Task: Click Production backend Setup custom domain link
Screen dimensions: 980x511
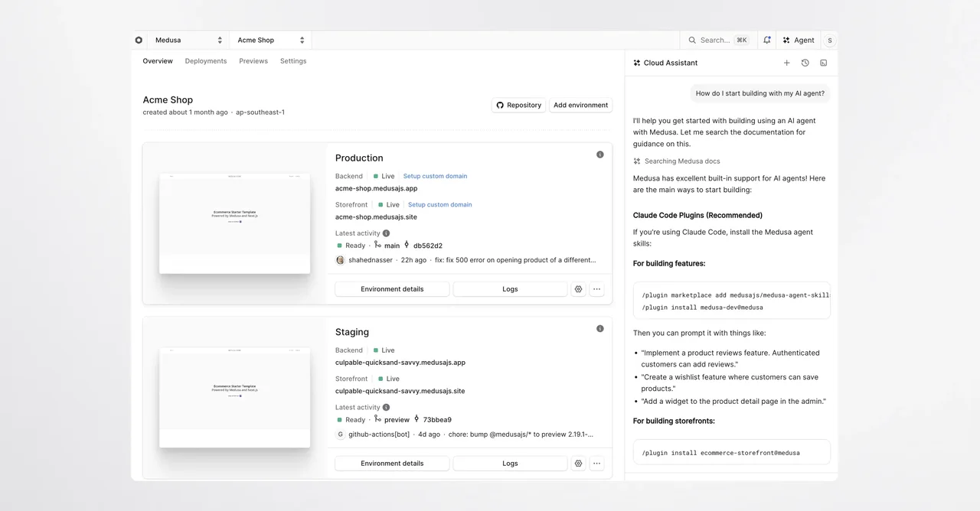Action: point(435,176)
